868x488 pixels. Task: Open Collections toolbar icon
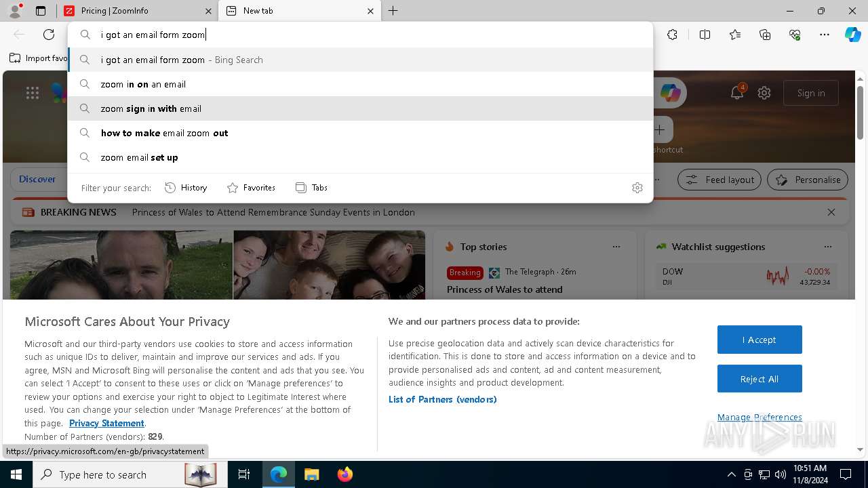pos(765,35)
